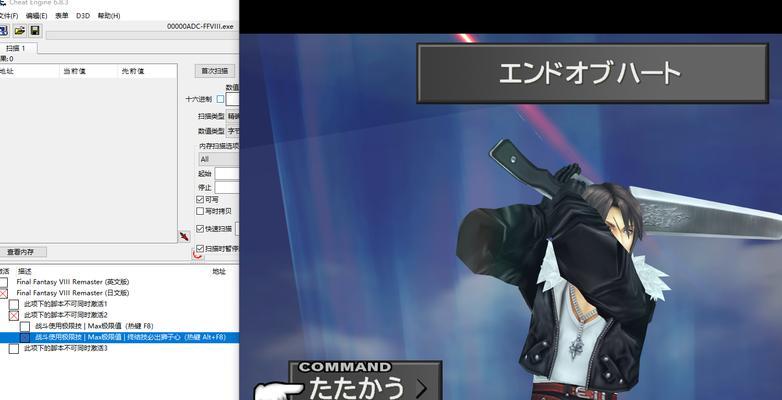Open the 编辑(E) menu
The height and width of the screenshot is (400, 782).
pyautogui.click(x=36, y=16)
